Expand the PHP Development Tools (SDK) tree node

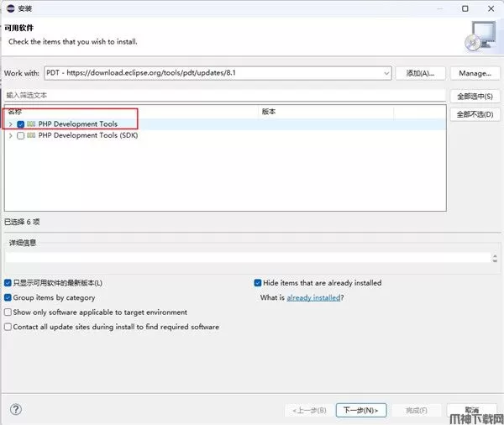tap(11, 136)
